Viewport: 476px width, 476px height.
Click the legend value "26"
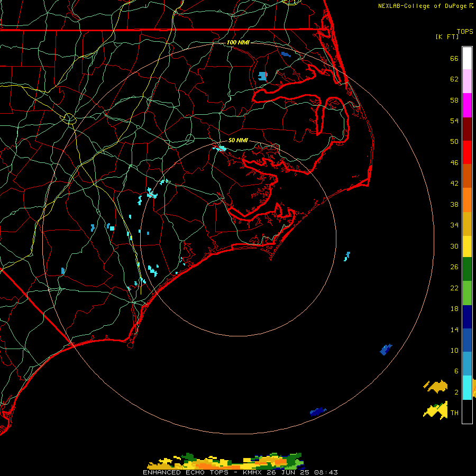coord(454,267)
